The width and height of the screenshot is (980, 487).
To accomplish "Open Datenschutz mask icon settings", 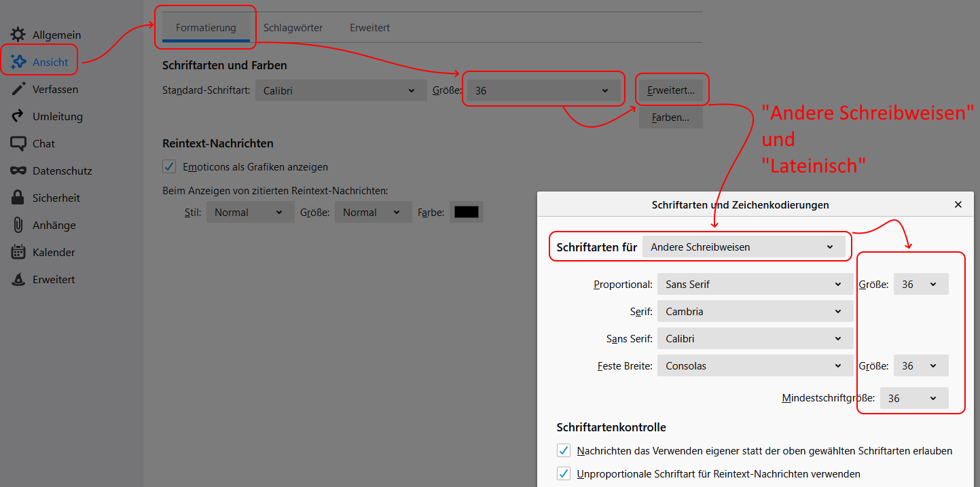I will point(18,170).
